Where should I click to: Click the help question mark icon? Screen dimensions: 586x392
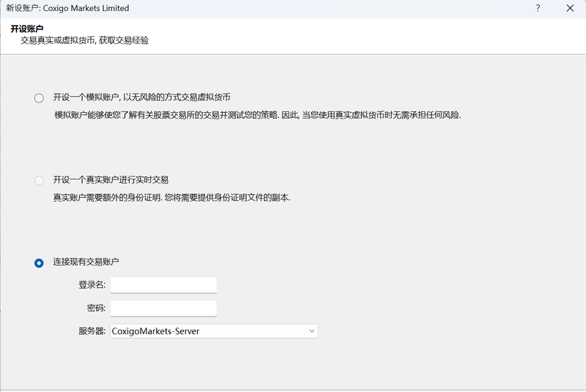[538, 8]
